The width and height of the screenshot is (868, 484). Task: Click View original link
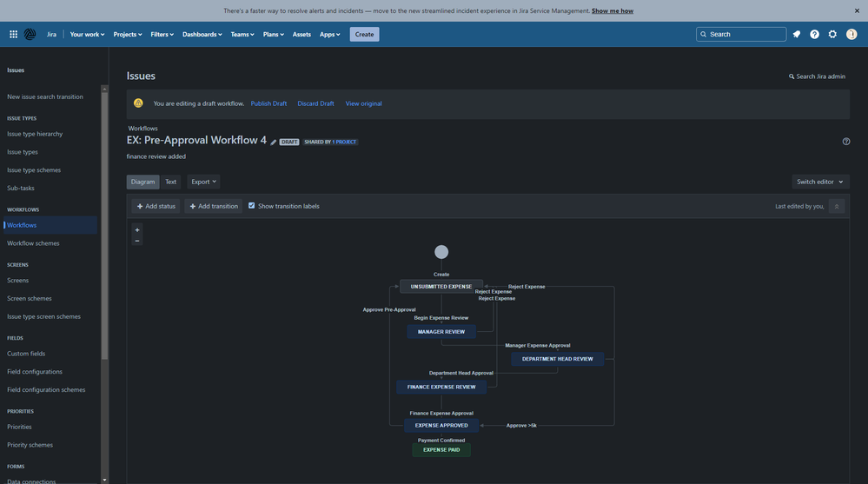pyautogui.click(x=364, y=103)
